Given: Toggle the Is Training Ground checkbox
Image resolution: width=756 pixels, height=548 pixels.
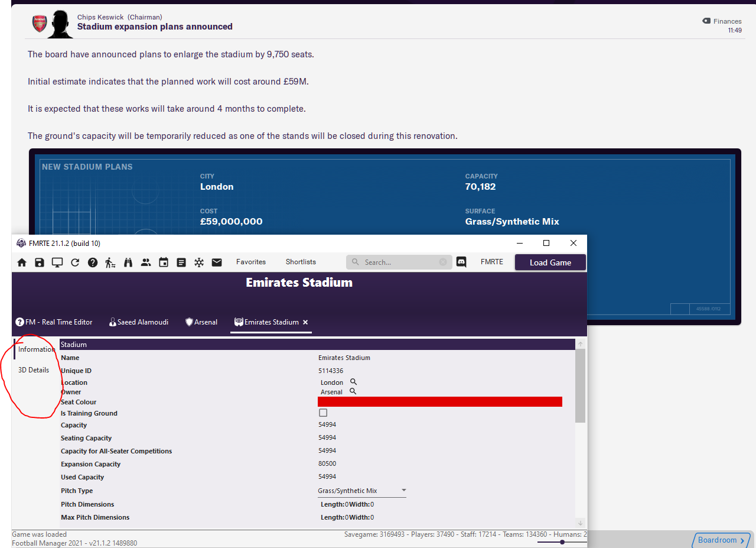Looking at the screenshot, I should coord(323,413).
